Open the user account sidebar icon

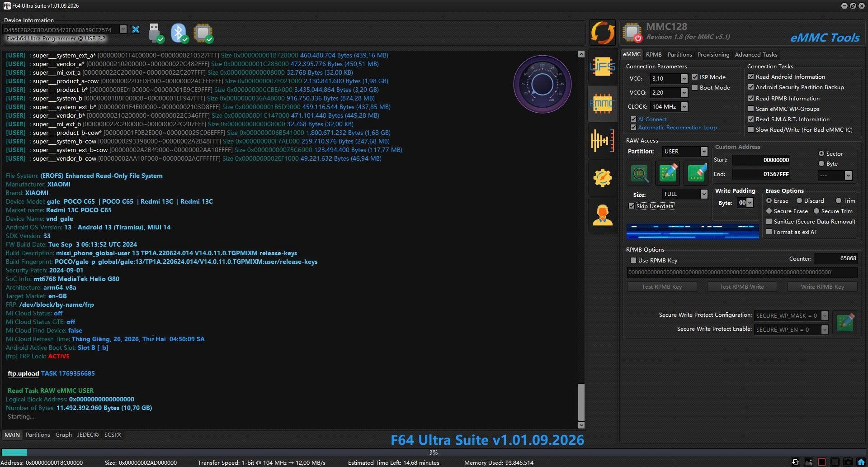pyautogui.click(x=602, y=215)
